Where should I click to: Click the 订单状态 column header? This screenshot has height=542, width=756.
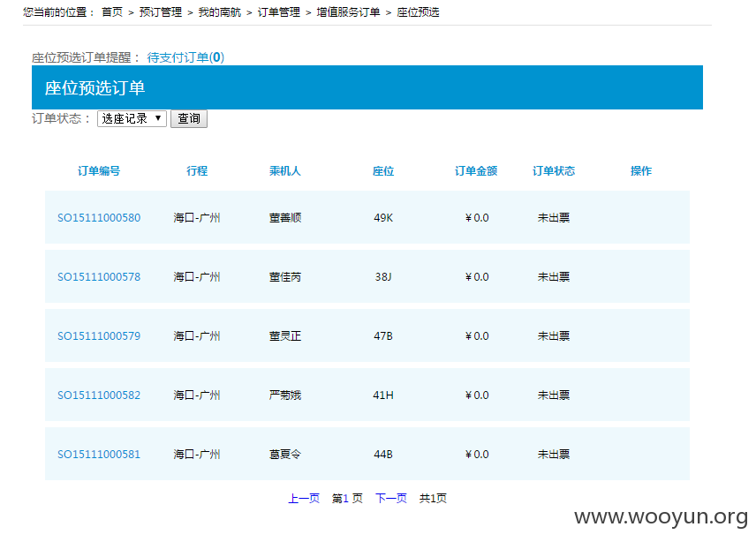(554, 171)
